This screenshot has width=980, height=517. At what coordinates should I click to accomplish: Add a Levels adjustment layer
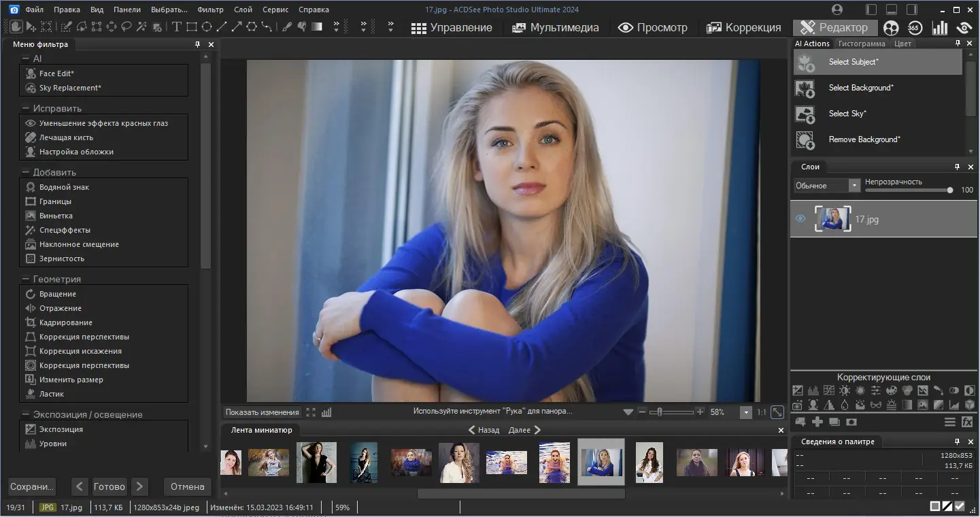(813, 390)
